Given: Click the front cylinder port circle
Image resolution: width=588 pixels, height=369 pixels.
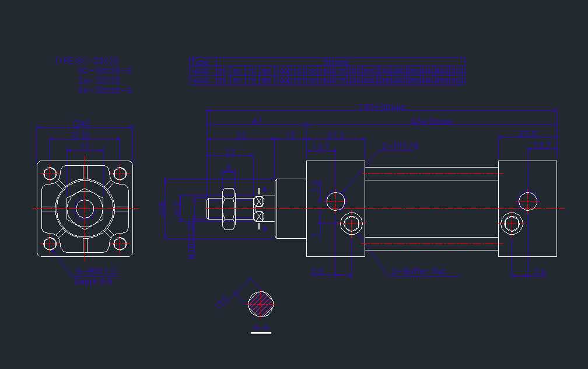Looking at the screenshot, I should (336, 201).
